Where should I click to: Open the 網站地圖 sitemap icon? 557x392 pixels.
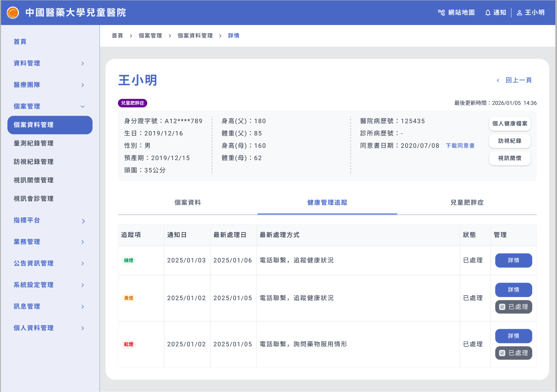click(441, 13)
